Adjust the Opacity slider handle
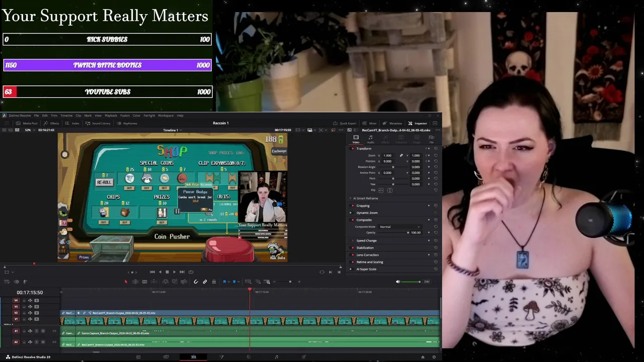Screen dimensions: 644x362 (x=408, y=233)
